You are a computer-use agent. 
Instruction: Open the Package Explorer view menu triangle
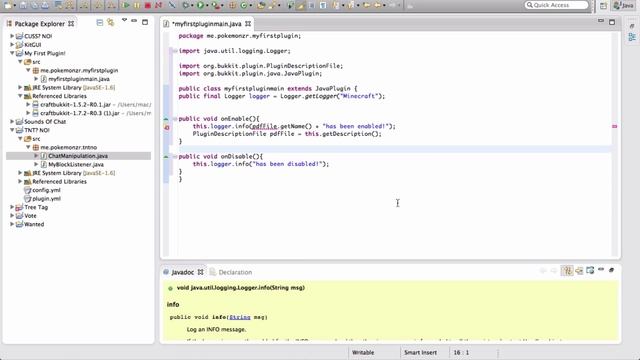click(124, 20)
